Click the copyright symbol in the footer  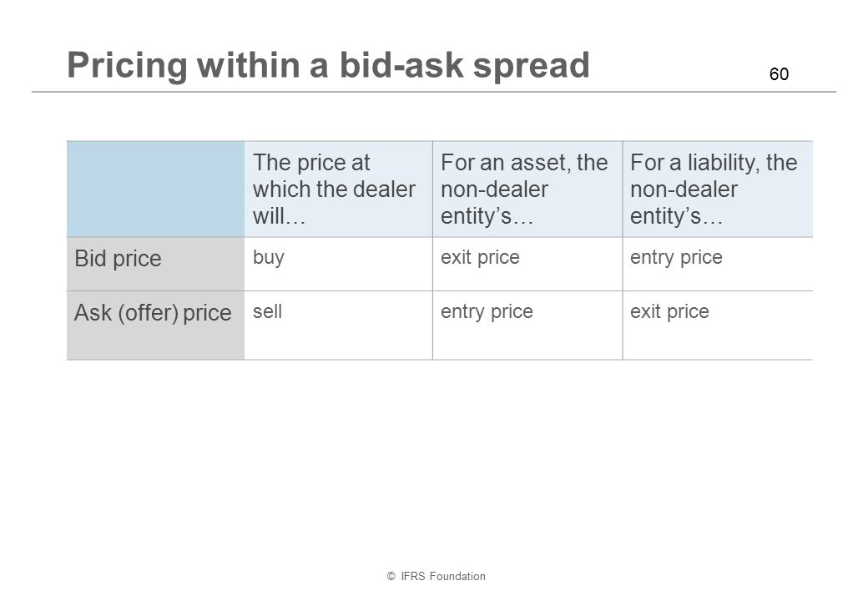coord(391,576)
